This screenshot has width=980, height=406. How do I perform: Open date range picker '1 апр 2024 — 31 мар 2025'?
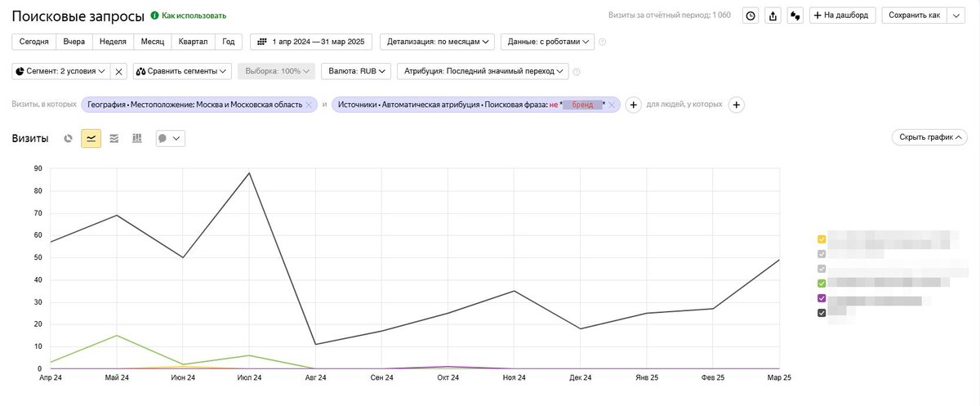tap(311, 42)
